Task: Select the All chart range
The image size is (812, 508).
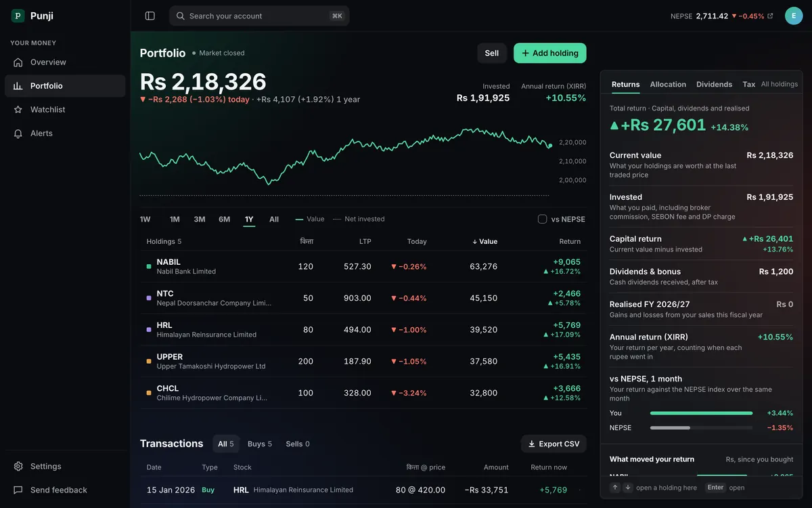Action: [x=274, y=219]
